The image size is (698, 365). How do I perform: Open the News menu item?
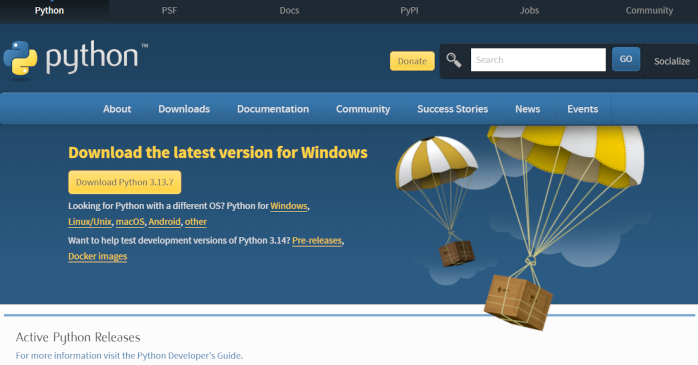pyautogui.click(x=528, y=109)
